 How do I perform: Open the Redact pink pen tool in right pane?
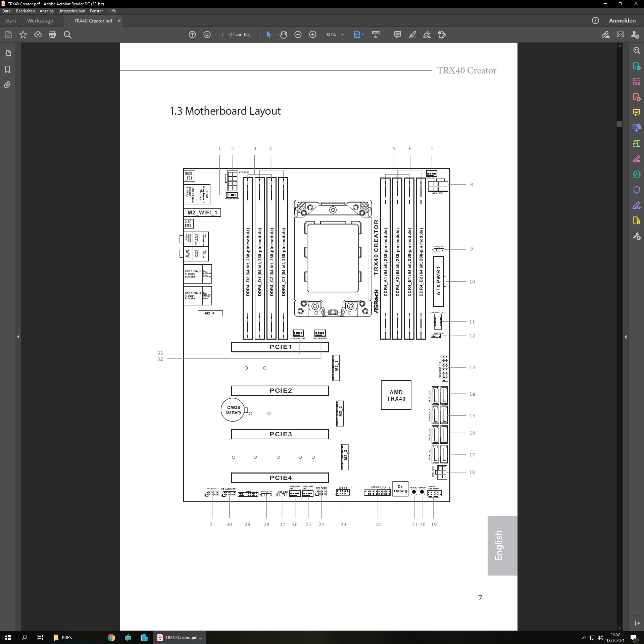point(637,159)
